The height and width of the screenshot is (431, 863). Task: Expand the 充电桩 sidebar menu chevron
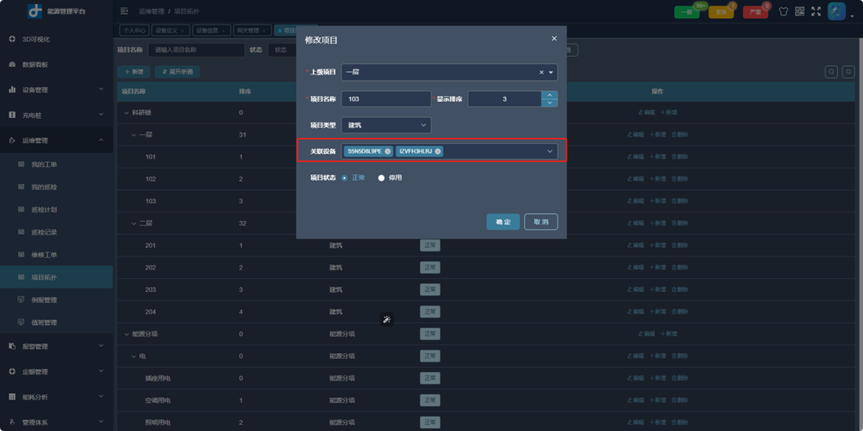101,114
